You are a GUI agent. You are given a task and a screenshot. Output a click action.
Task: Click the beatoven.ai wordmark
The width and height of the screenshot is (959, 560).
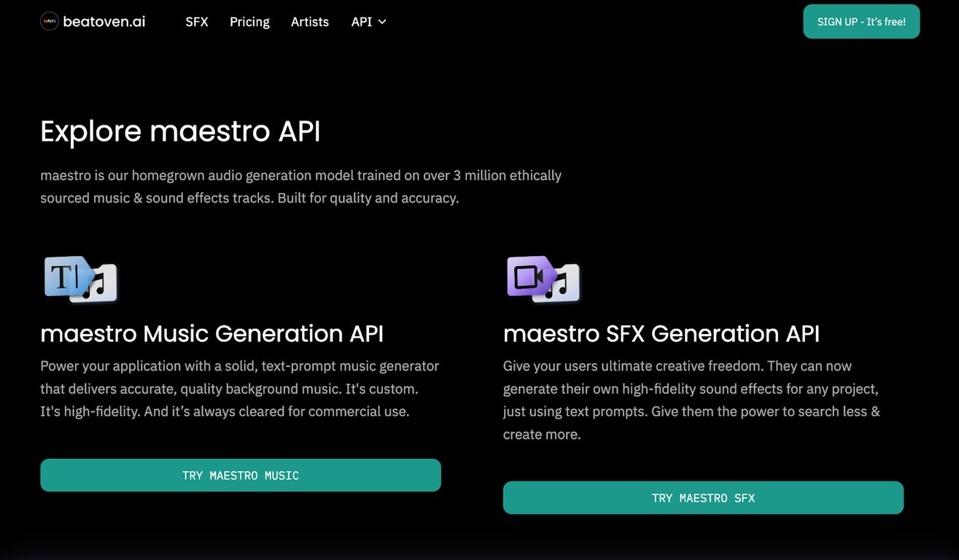click(x=104, y=21)
